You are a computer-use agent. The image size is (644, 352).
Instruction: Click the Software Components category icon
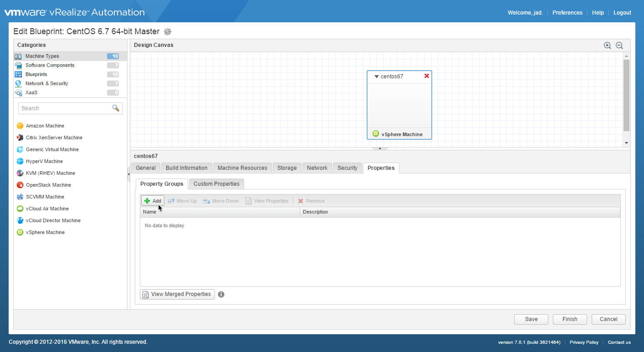tap(18, 66)
